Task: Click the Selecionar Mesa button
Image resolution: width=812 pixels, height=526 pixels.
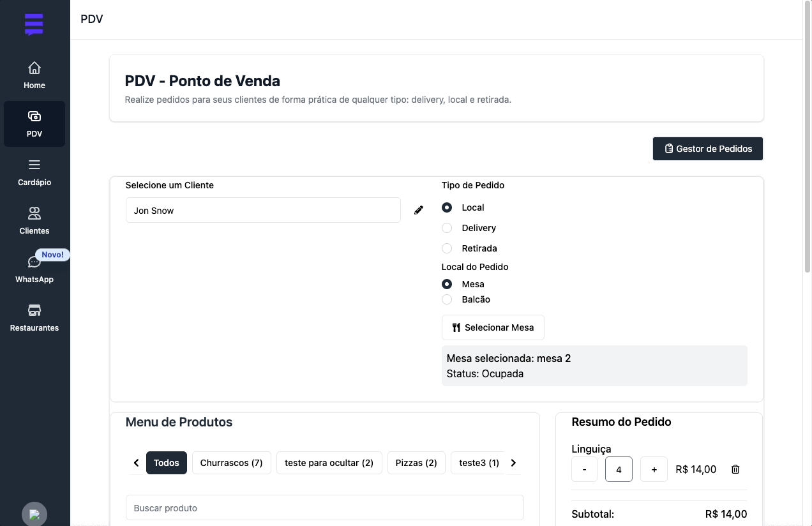Action: (x=493, y=327)
